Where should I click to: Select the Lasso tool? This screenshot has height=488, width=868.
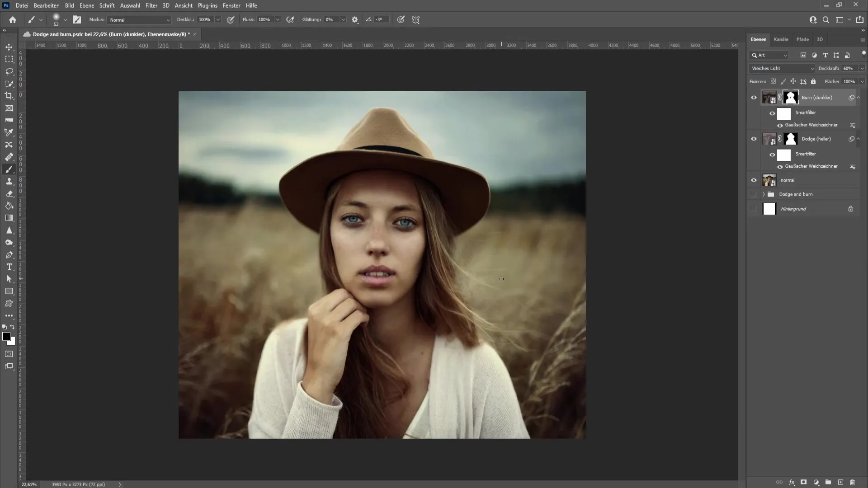(9, 70)
